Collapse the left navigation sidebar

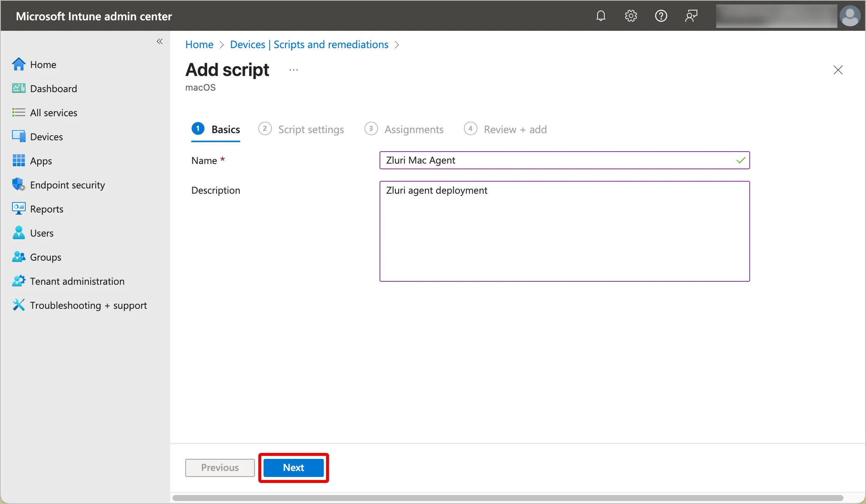pos(159,41)
